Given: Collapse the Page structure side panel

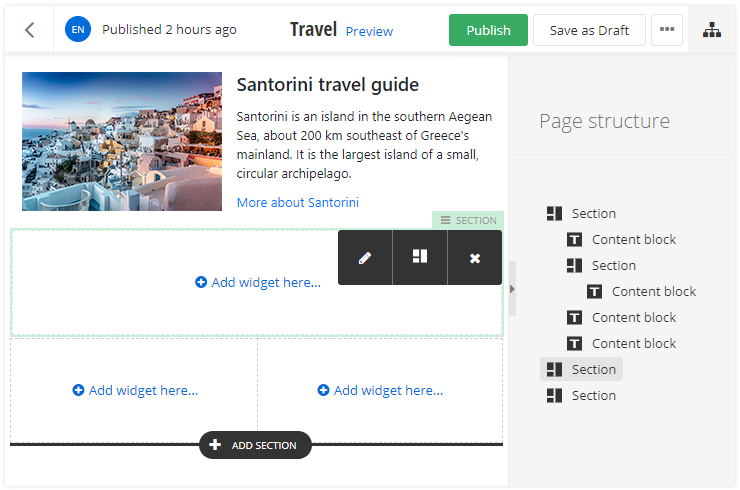Looking at the screenshot, I should (513, 288).
